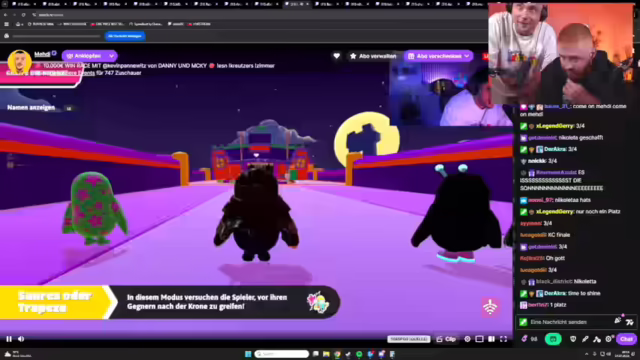Open the chat identity badge beside message field
This screenshot has height=360, width=640.
point(523,322)
